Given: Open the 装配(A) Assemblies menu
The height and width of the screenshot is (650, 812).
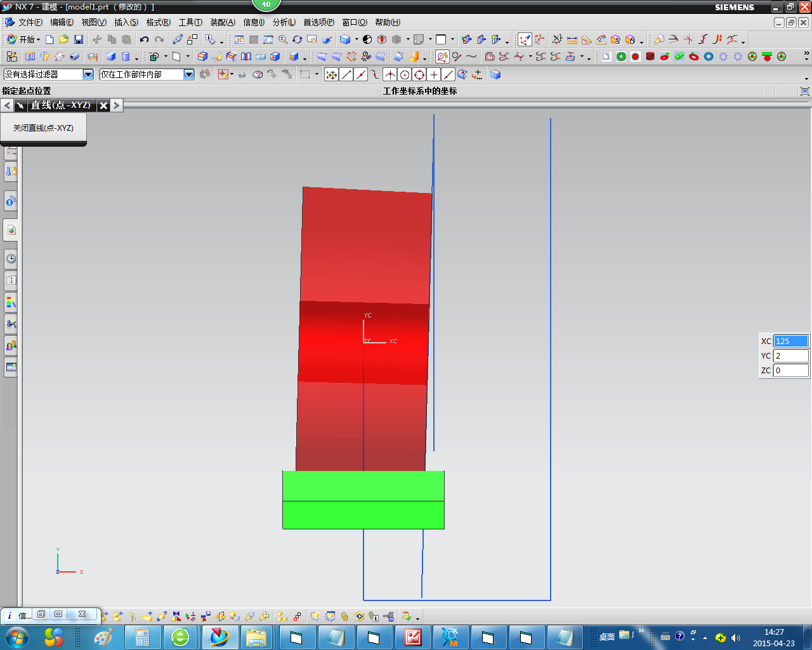Looking at the screenshot, I should (223, 22).
